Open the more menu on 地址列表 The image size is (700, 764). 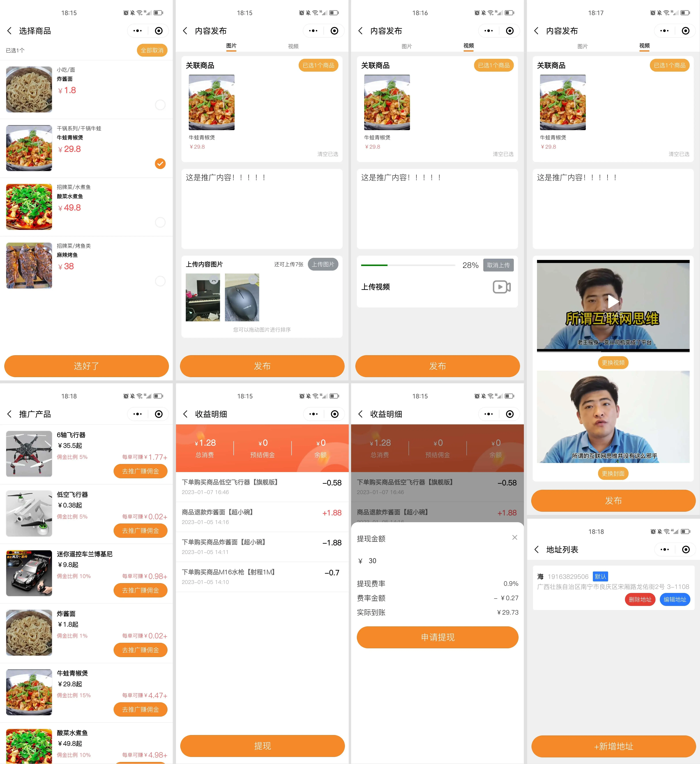[664, 549]
